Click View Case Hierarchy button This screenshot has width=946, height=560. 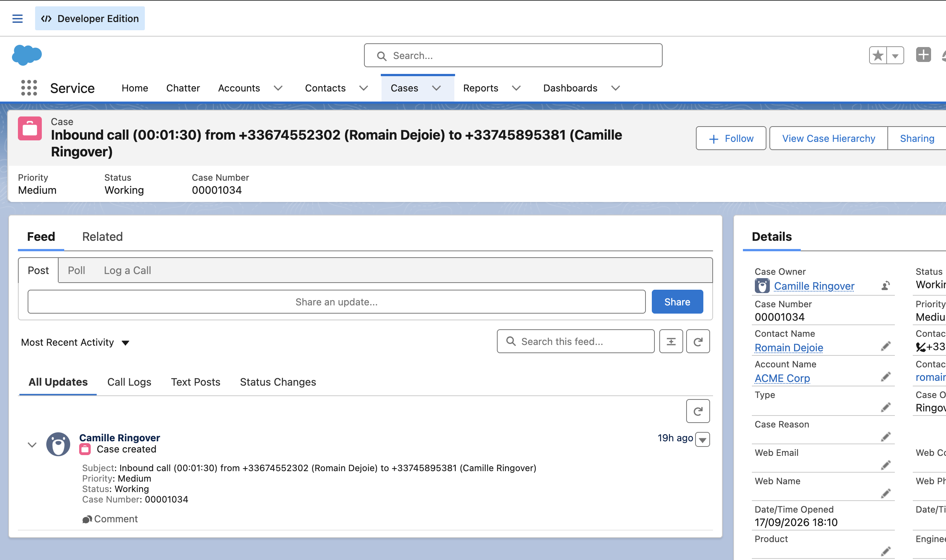tap(829, 139)
